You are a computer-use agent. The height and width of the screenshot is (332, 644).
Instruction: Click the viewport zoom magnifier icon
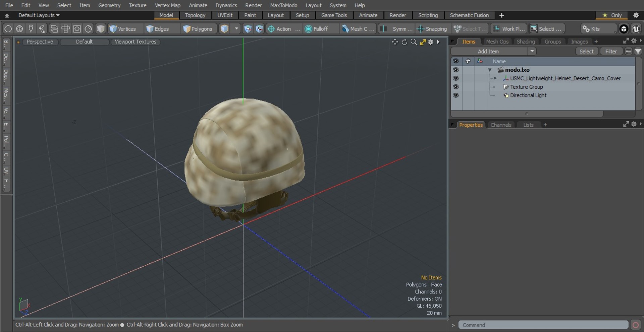coord(414,42)
